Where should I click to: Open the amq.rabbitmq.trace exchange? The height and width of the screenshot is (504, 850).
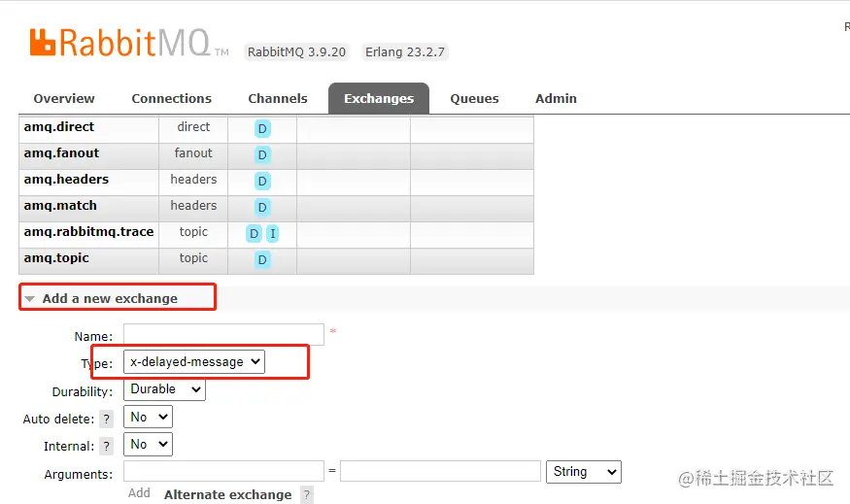(89, 232)
